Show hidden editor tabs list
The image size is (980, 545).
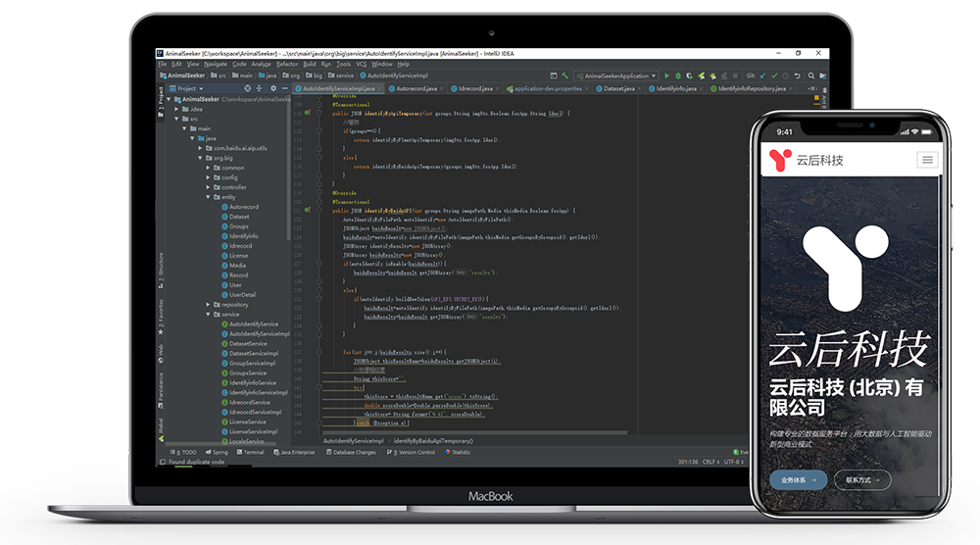(812, 89)
